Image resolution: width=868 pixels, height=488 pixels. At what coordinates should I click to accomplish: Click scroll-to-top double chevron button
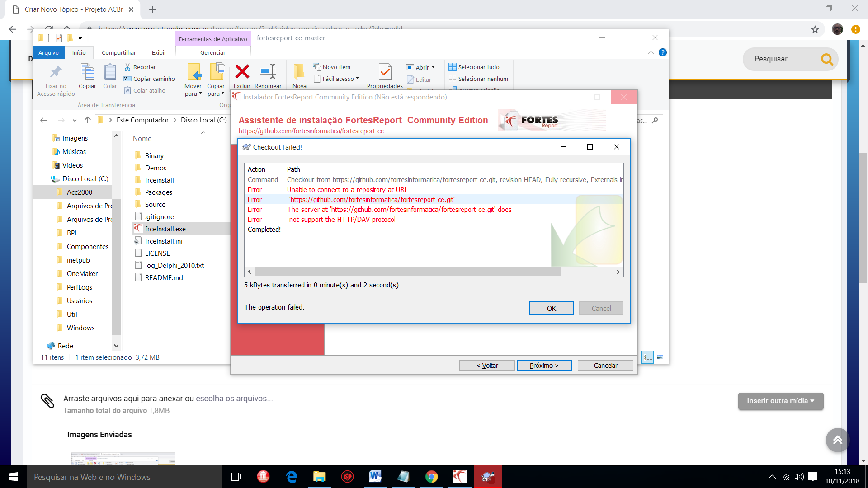coord(837,440)
